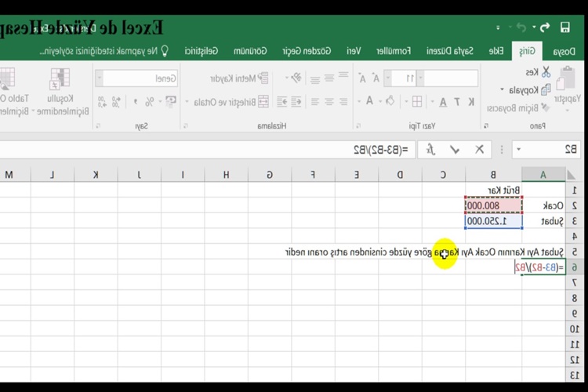Pick fill color with the paint bucket
588x392 pixels.
390,101
